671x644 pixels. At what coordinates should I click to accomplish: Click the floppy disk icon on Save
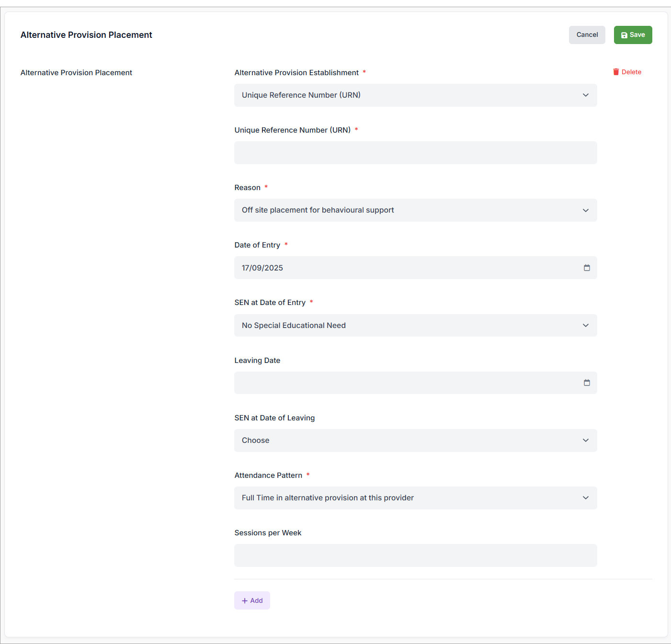coord(624,35)
